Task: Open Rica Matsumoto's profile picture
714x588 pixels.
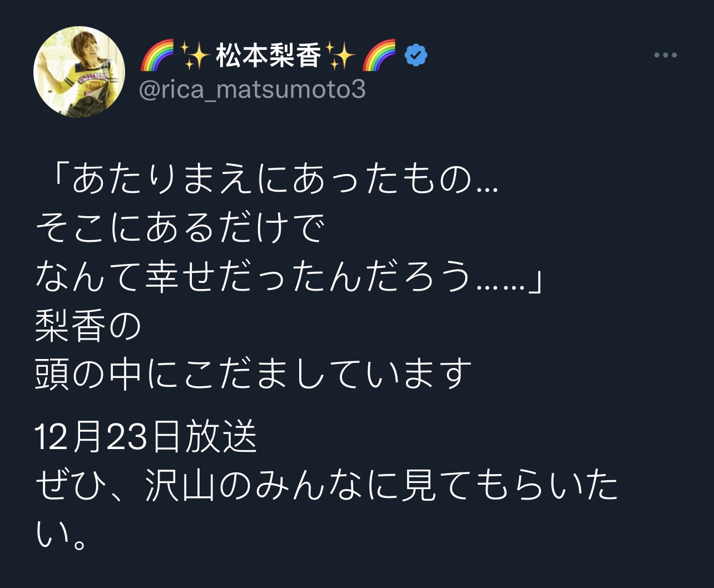Action: 80,72
